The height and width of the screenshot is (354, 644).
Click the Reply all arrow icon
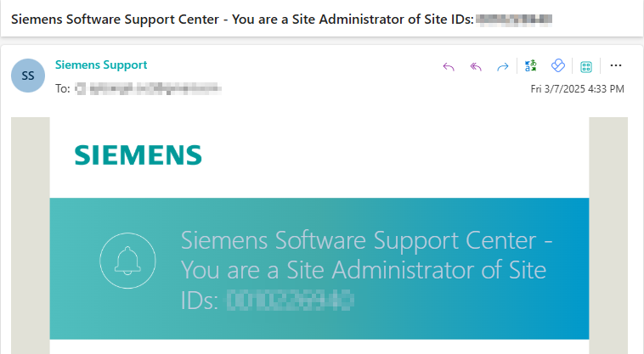[x=476, y=66]
